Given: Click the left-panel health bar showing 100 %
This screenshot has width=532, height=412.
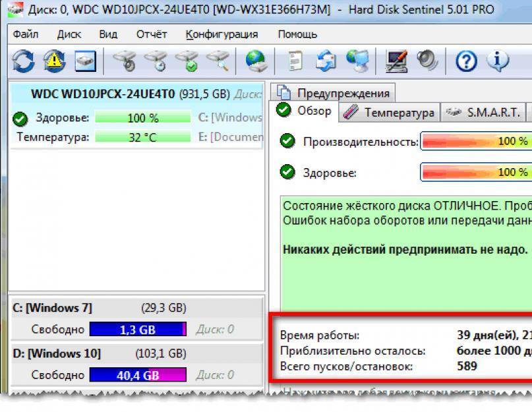Looking at the screenshot, I should (x=142, y=118).
